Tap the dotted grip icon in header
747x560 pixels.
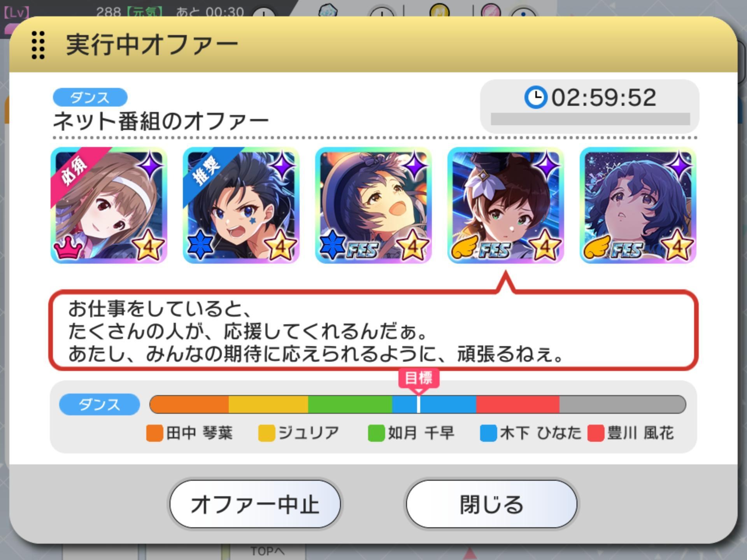38,45
